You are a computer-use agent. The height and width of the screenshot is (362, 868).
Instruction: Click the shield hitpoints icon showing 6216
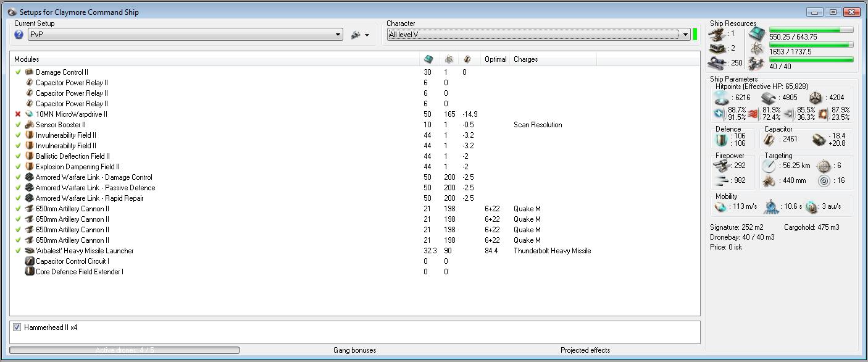(720, 98)
